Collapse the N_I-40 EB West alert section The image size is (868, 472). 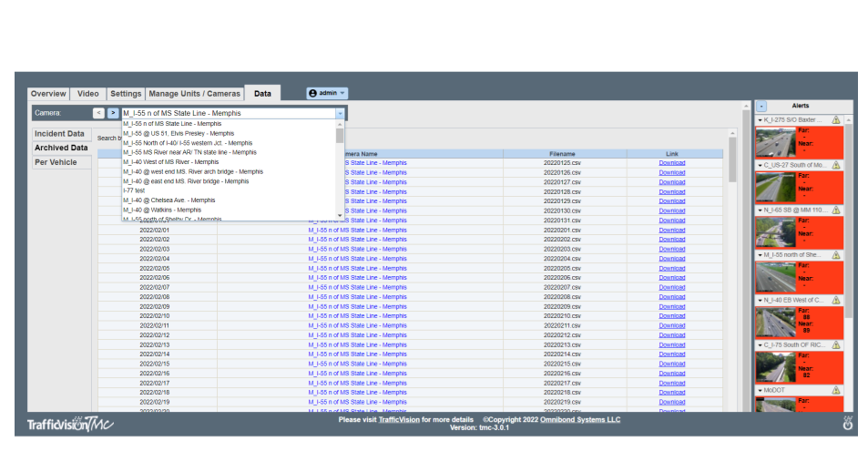760,300
